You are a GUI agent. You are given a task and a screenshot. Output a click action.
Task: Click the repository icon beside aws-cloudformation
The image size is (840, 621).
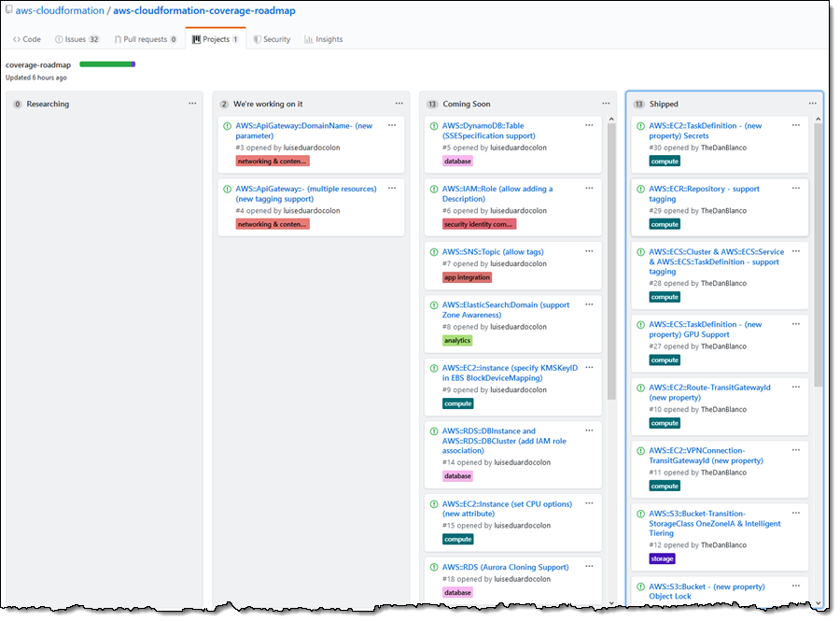click(x=8, y=11)
